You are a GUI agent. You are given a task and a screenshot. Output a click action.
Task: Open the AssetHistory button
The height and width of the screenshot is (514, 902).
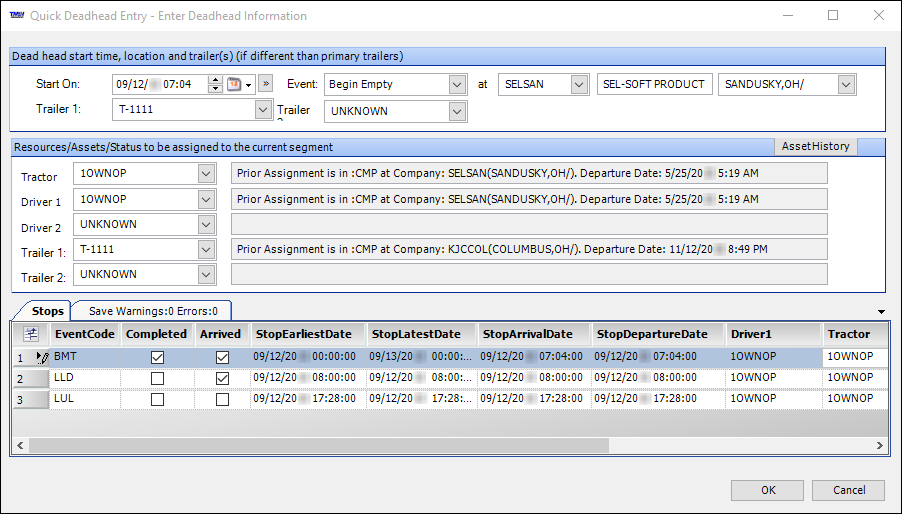coord(815,146)
